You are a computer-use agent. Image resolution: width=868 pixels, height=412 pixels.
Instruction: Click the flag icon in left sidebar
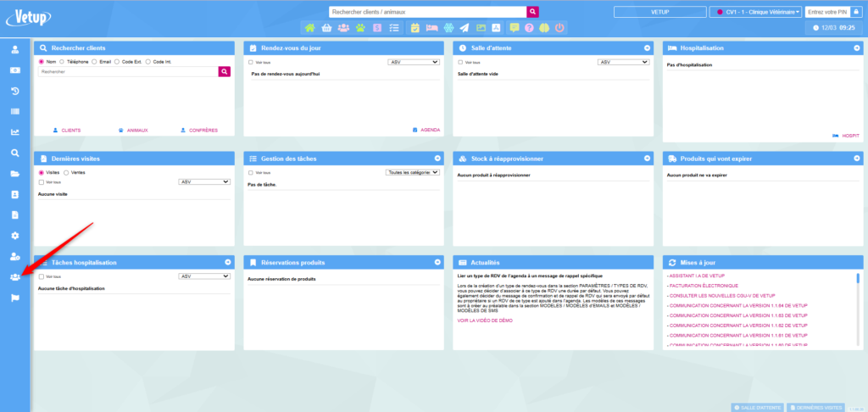(x=14, y=298)
